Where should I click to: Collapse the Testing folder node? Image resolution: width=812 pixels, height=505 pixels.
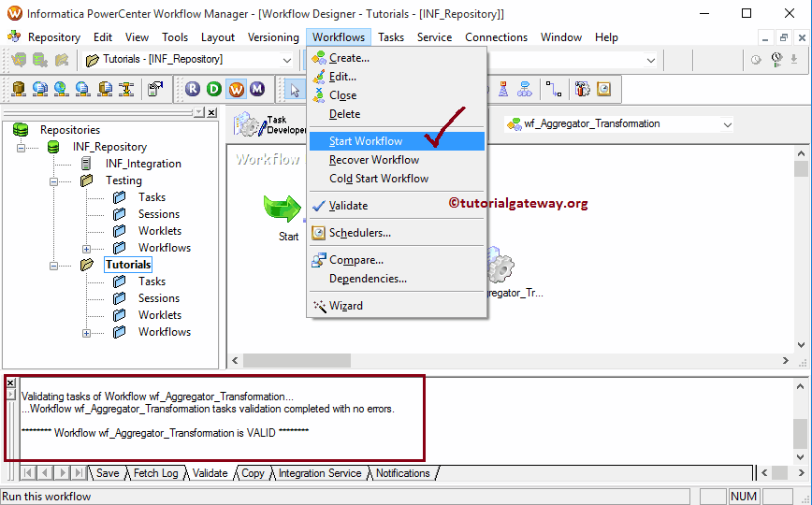point(53,181)
